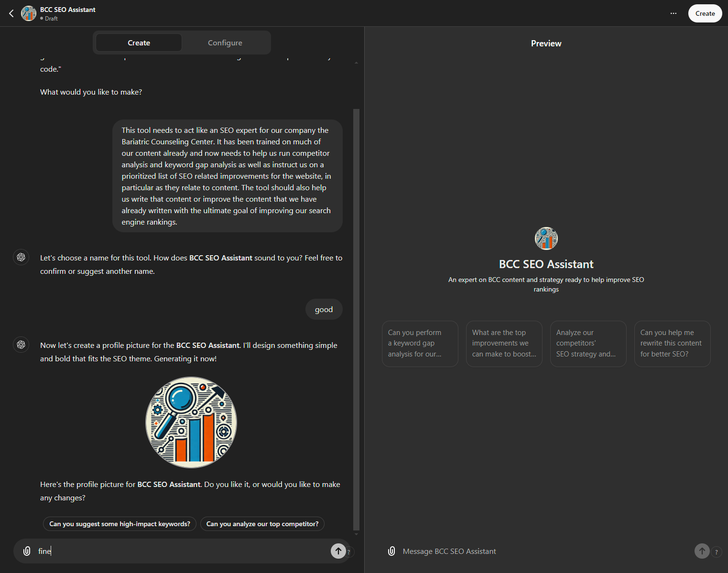Image resolution: width=728 pixels, height=573 pixels.
Task: Focus the builder message input containing 'fine'
Action: pyautogui.click(x=182, y=551)
